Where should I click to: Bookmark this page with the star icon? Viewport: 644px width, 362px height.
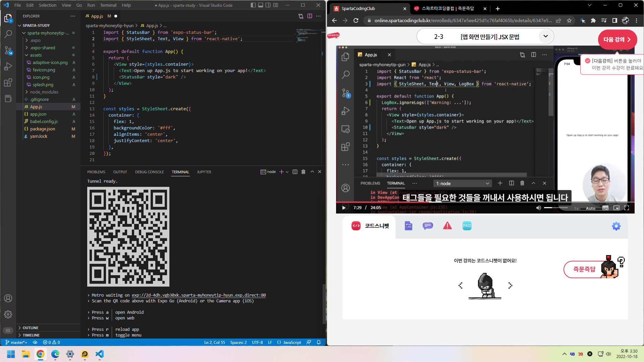click(569, 20)
